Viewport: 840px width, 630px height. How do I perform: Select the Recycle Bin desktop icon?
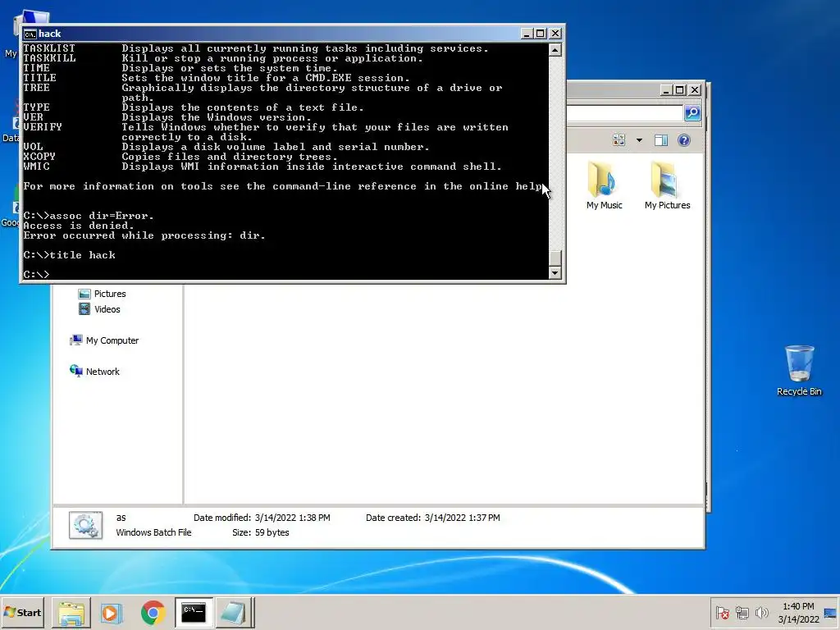[x=799, y=371]
